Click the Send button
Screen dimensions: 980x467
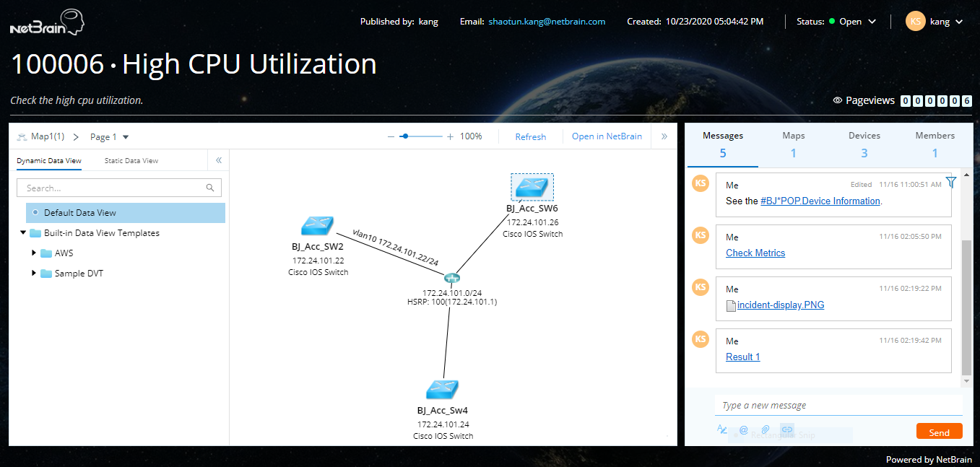[940, 431]
